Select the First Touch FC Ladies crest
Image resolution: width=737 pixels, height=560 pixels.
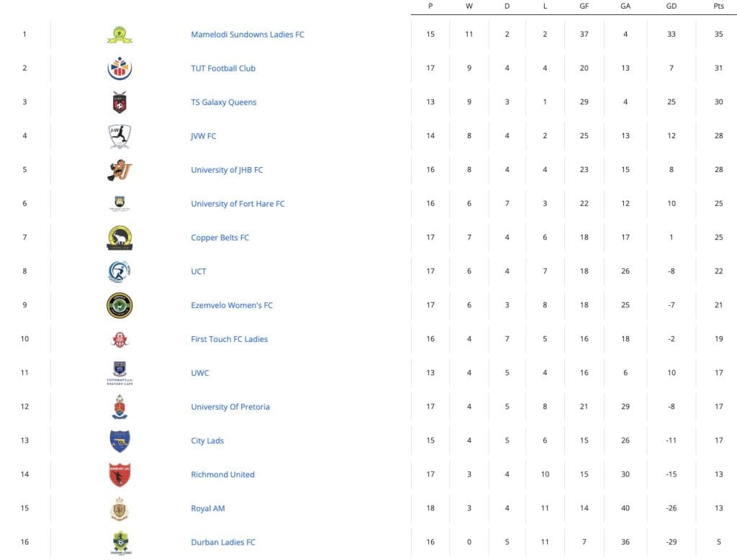click(119, 339)
